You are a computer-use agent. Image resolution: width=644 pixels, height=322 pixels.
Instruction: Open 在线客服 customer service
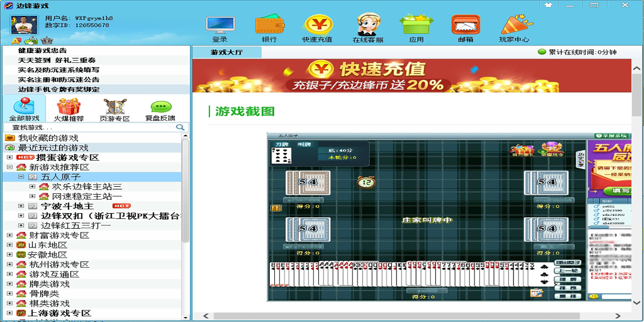pyautogui.click(x=368, y=25)
